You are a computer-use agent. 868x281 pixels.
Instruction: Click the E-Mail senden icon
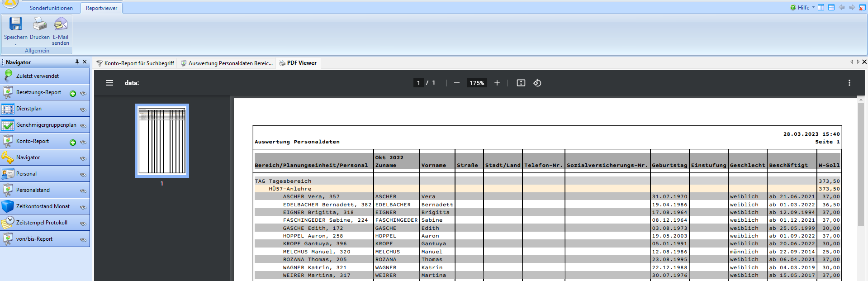tap(61, 24)
